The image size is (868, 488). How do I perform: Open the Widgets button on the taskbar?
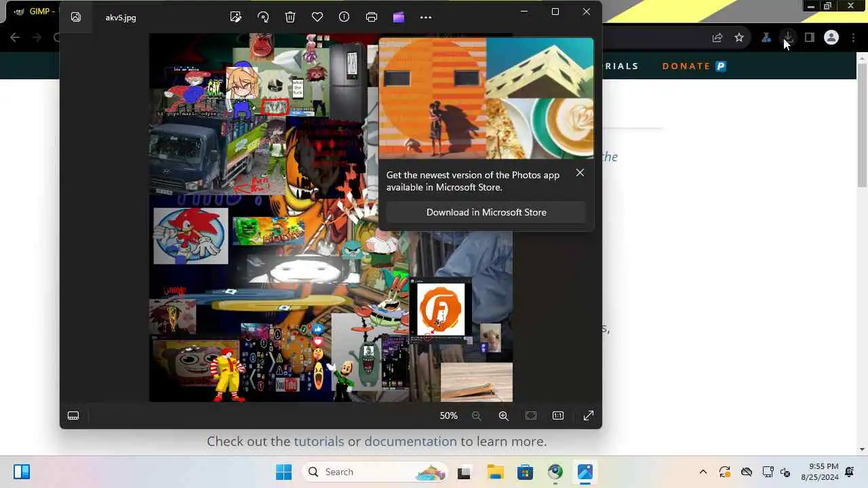point(22,472)
